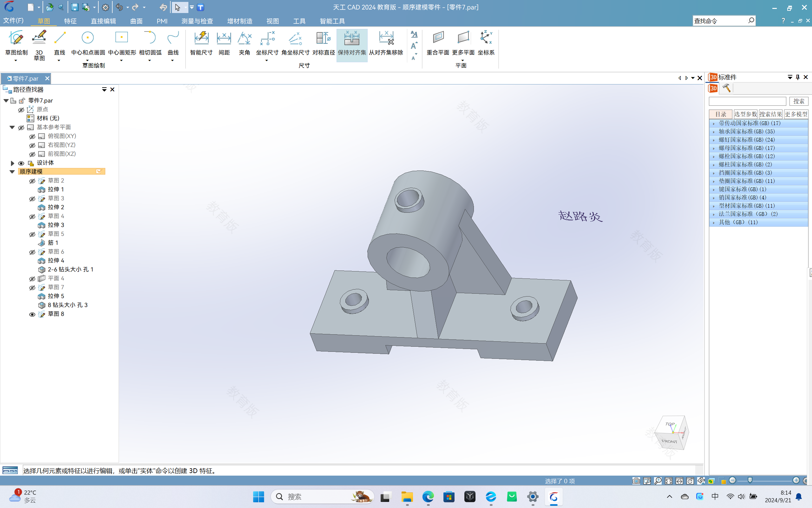Open the 曲面 ribbon tab
This screenshot has width=812, height=508.
pos(136,21)
